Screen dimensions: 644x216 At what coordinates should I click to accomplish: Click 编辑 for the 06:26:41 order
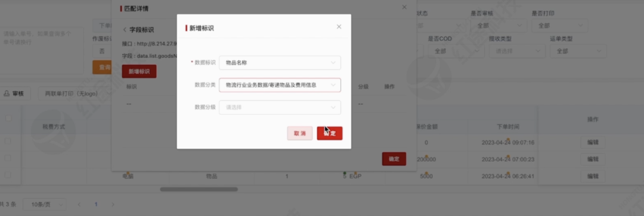point(593,176)
